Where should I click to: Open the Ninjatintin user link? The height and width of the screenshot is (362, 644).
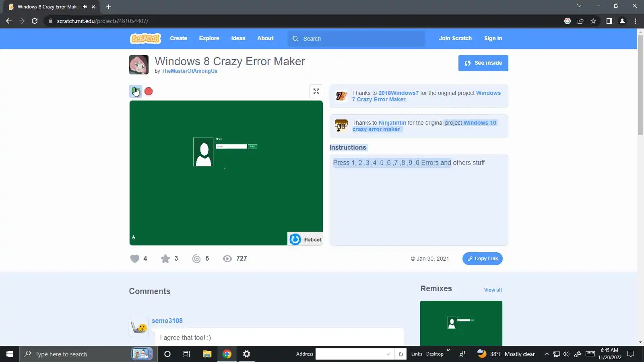pyautogui.click(x=392, y=123)
